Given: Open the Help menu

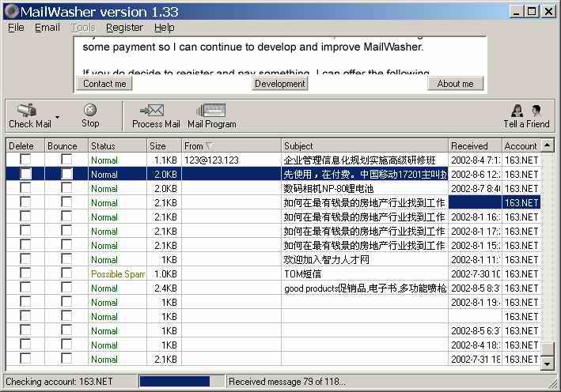Looking at the screenshot, I should click(165, 28).
